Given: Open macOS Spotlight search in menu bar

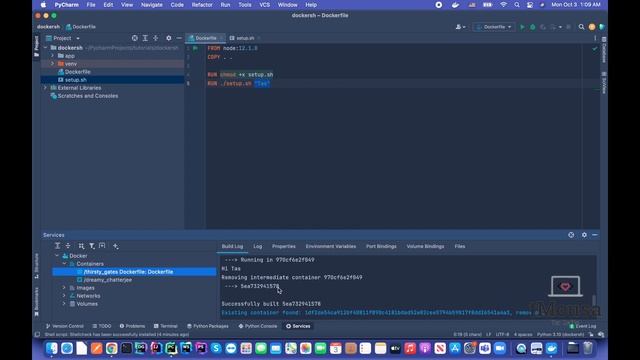Looking at the screenshot, I should pyautogui.click(x=517, y=5).
